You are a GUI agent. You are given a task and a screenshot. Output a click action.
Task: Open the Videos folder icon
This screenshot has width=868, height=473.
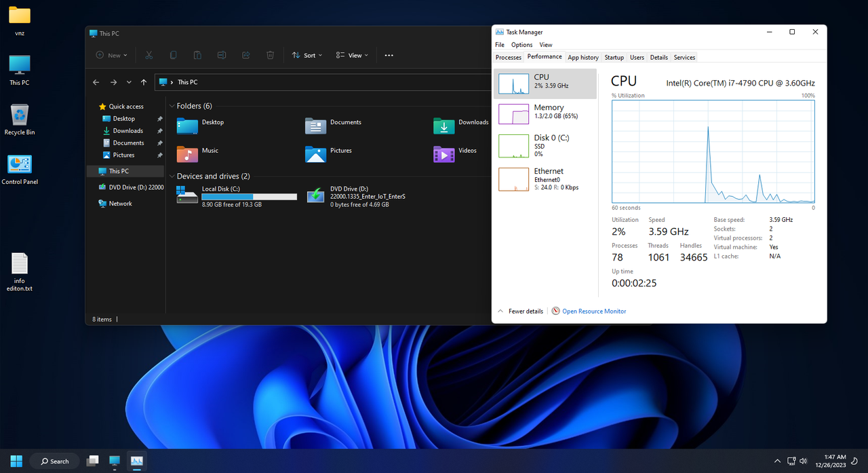coord(444,154)
